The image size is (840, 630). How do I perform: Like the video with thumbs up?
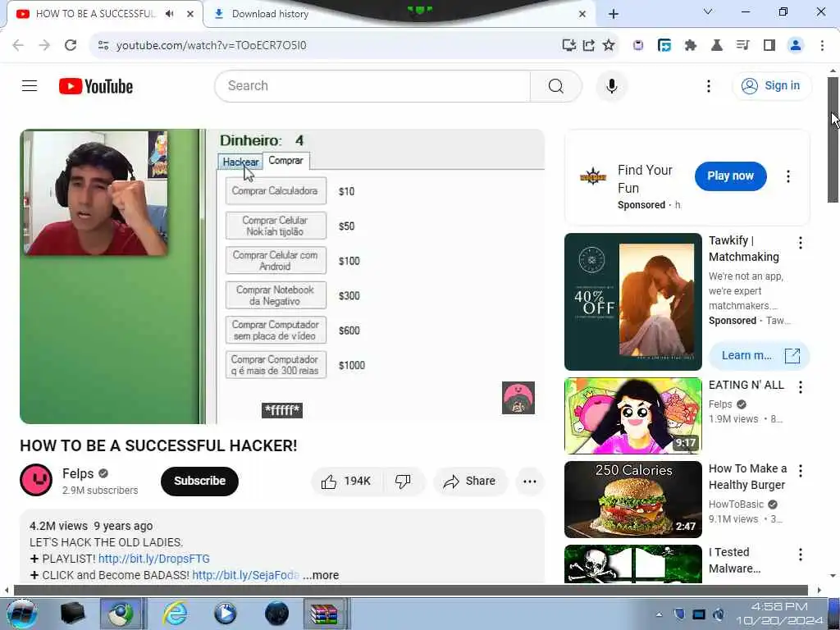click(347, 481)
